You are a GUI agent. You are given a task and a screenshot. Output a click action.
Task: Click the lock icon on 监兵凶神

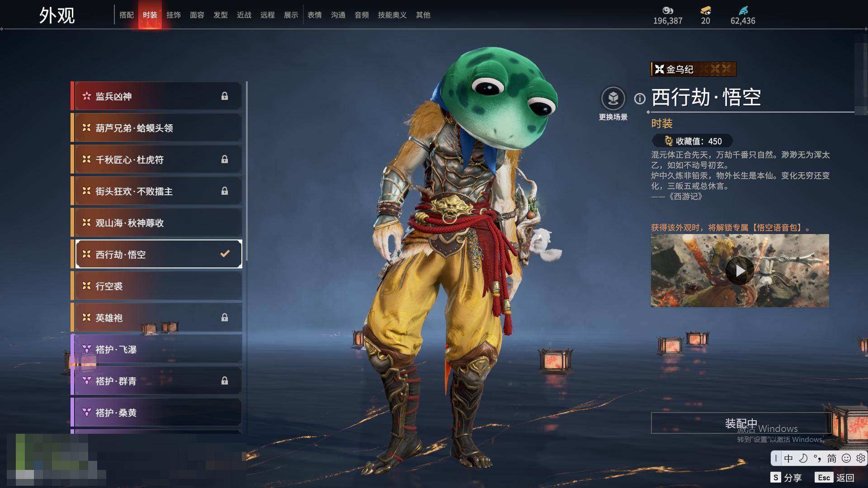224,96
